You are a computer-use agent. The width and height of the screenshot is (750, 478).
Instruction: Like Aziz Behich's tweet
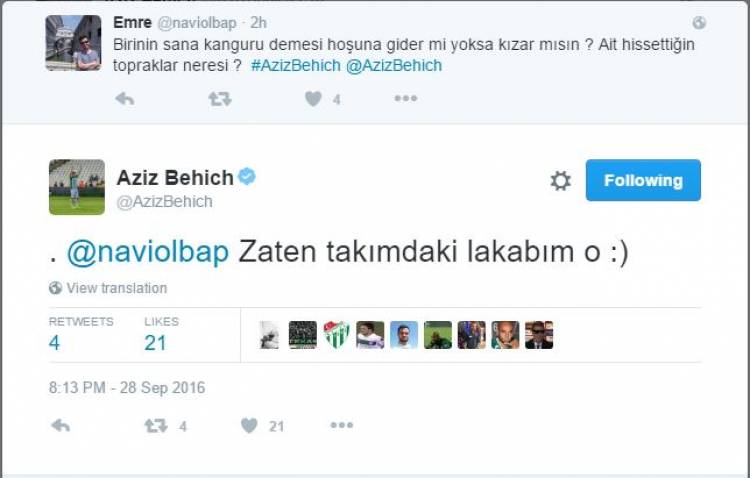tap(250, 425)
